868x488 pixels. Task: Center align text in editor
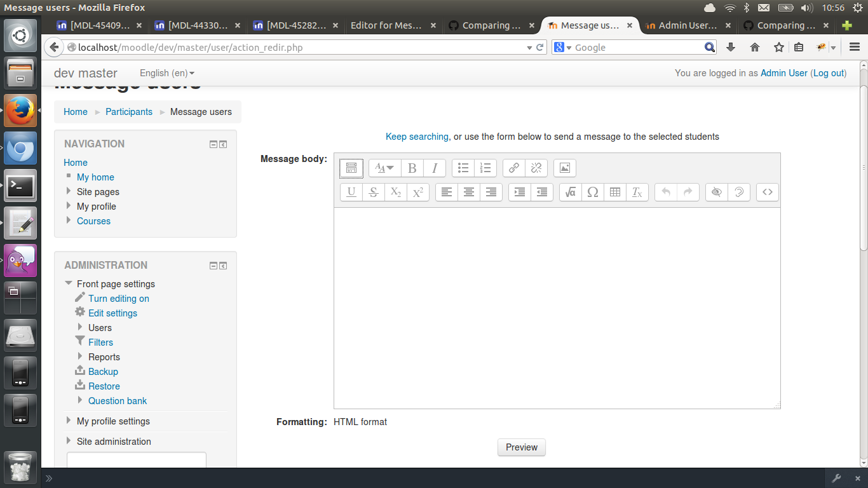pos(469,192)
